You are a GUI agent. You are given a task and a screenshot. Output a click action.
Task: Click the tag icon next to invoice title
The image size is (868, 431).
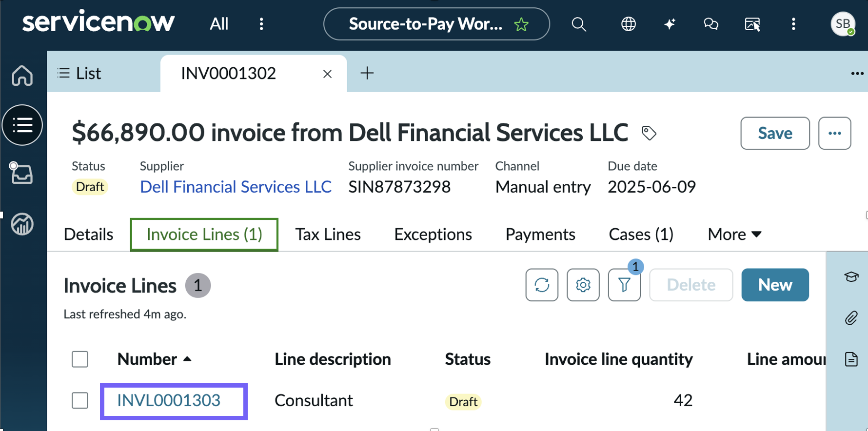649,133
